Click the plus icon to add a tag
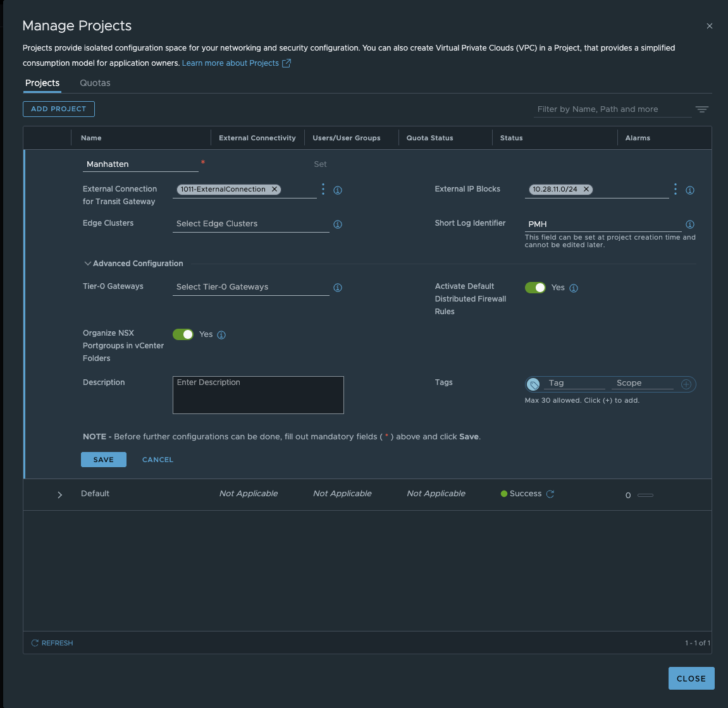This screenshot has width=728, height=708. pos(686,384)
